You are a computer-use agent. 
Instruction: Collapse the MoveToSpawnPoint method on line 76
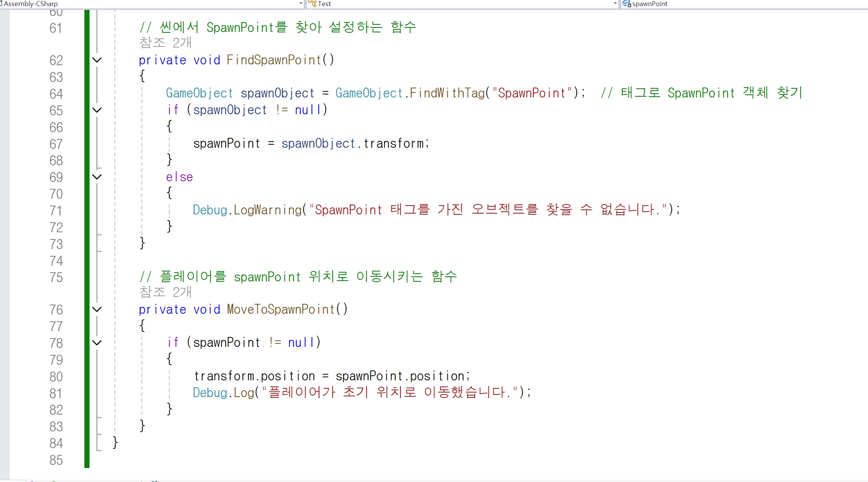coord(97,310)
